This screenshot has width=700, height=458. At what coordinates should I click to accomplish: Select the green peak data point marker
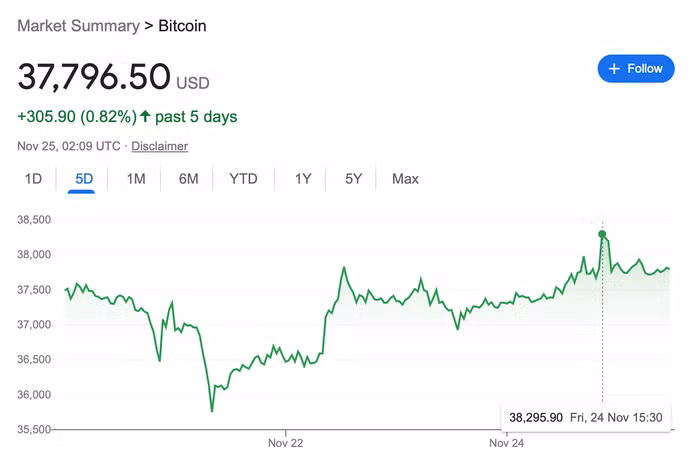pos(602,234)
